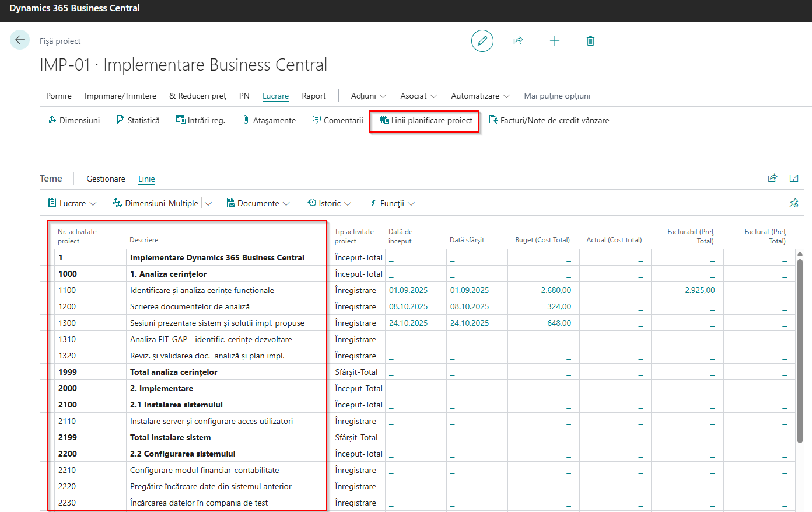Viewport: 812px width, 512px height.
Task: Open the Teme section in full-page view
Action: click(793, 179)
